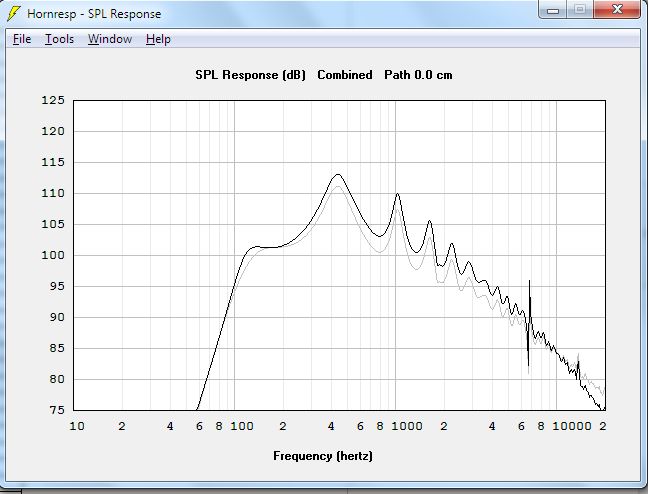This screenshot has width=648, height=494.
Task: Close the Hornresp SPL Response window
Action: tap(617, 10)
